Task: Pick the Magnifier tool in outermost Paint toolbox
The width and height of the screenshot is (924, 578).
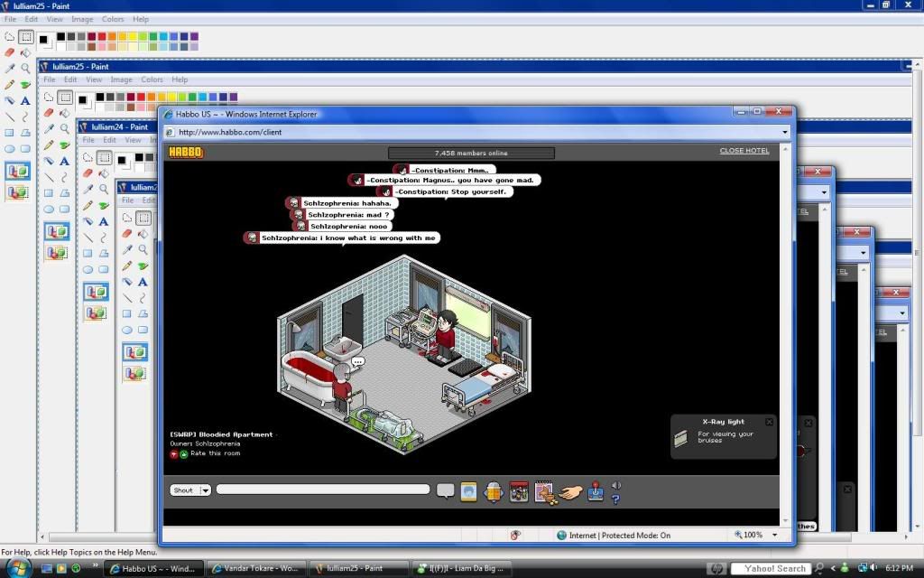Action: pos(25,68)
